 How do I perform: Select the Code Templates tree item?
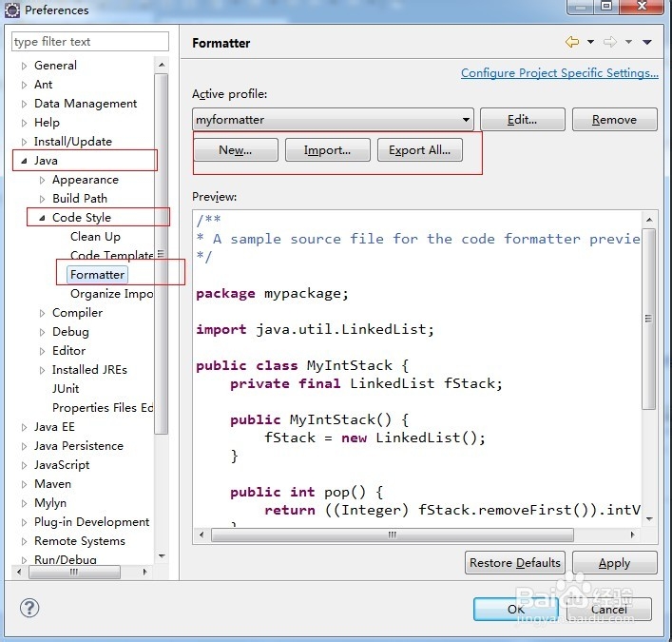coord(111,256)
